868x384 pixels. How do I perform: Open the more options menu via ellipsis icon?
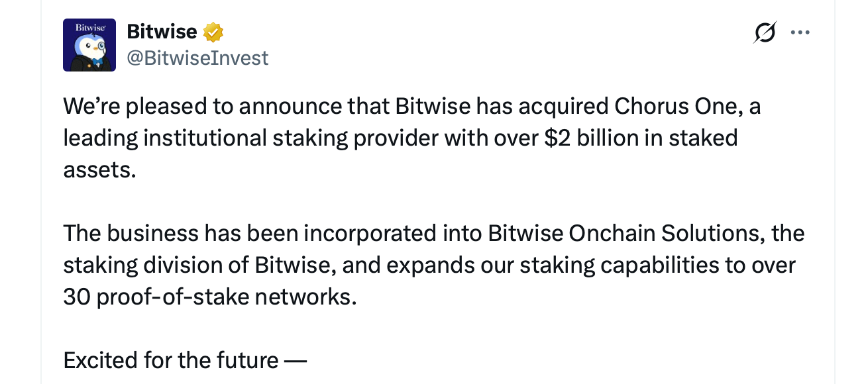[x=801, y=32]
